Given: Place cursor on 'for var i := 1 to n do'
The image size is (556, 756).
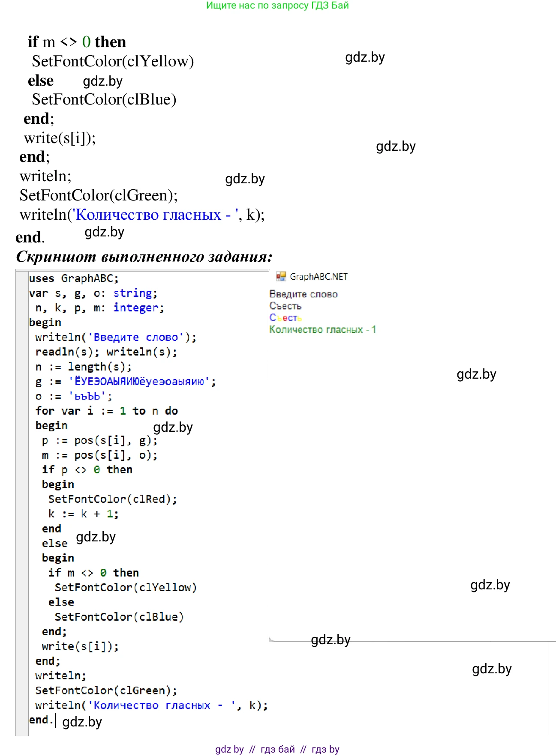Looking at the screenshot, I should tap(106, 411).
